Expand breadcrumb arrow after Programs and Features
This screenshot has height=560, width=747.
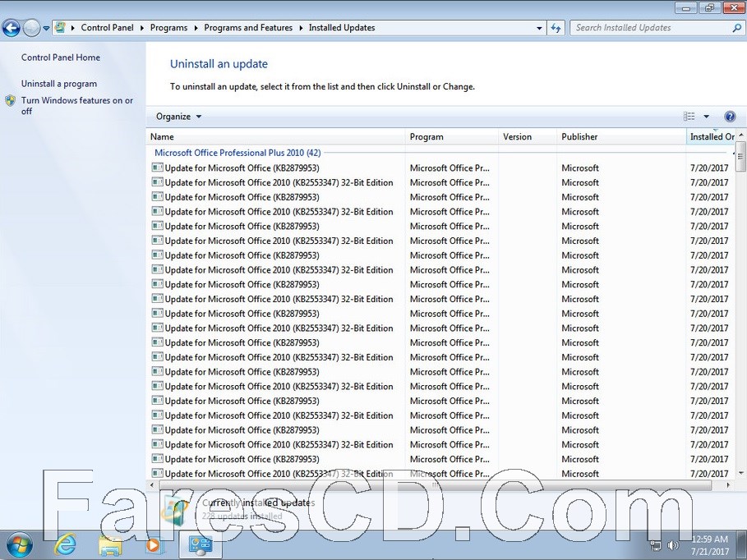click(301, 28)
